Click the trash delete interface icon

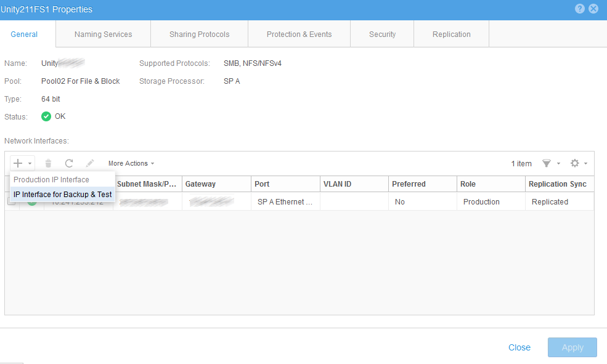tap(48, 163)
